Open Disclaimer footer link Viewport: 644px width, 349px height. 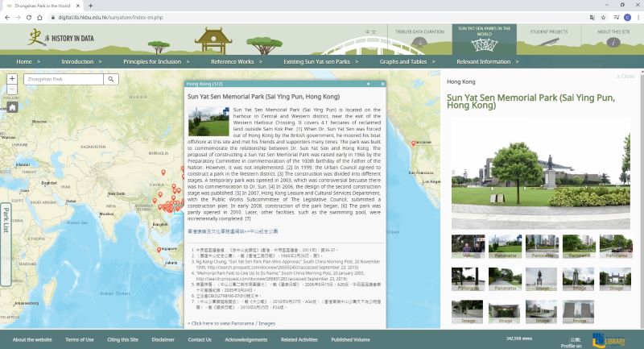point(163,340)
